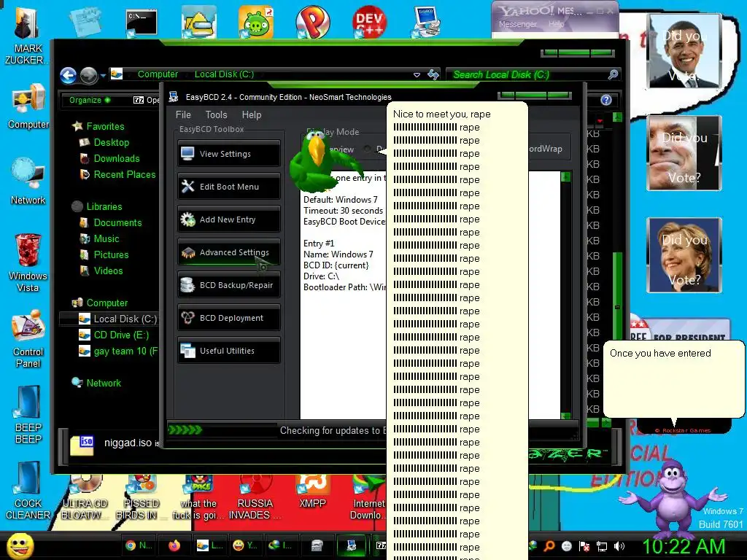Open the Control Panel desktop icon

(x=28, y=338)
